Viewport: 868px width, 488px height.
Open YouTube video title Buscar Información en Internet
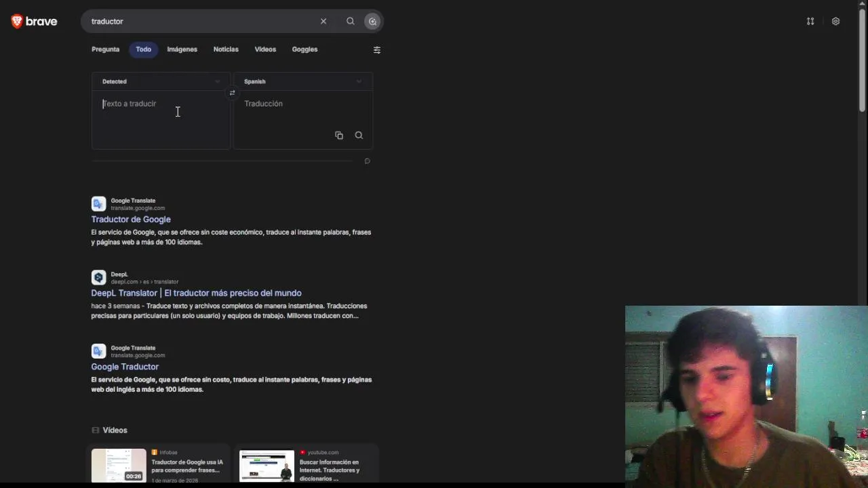click(330, 470)
